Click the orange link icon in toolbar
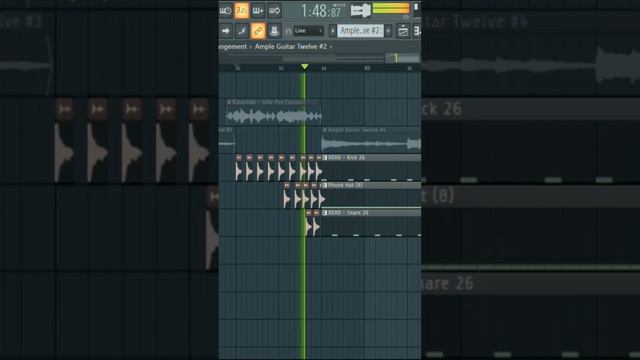The image size is (640, 360). click(x=258, y=31)
